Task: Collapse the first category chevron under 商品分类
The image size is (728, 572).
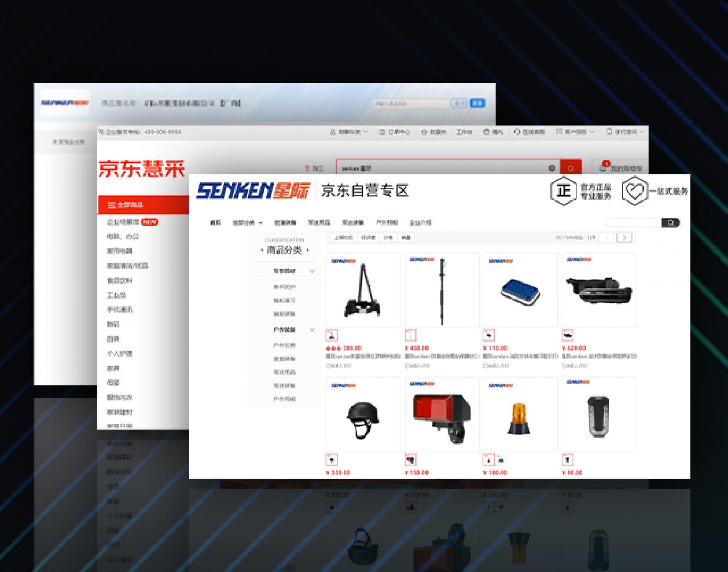Action: pos(312,271)
